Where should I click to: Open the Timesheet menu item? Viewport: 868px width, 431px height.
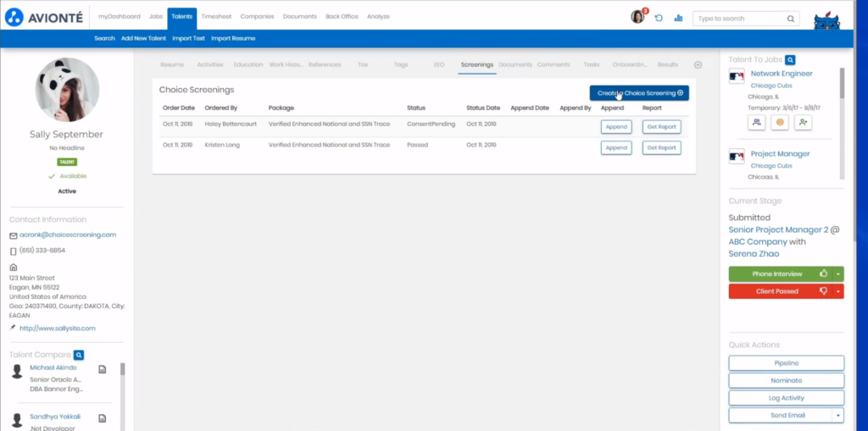215,17
